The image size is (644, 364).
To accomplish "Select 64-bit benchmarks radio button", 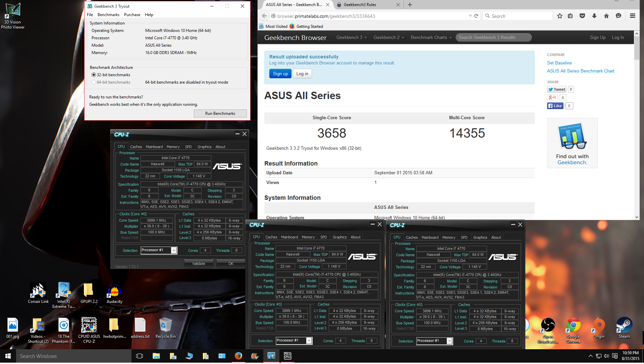I will 94,82.
